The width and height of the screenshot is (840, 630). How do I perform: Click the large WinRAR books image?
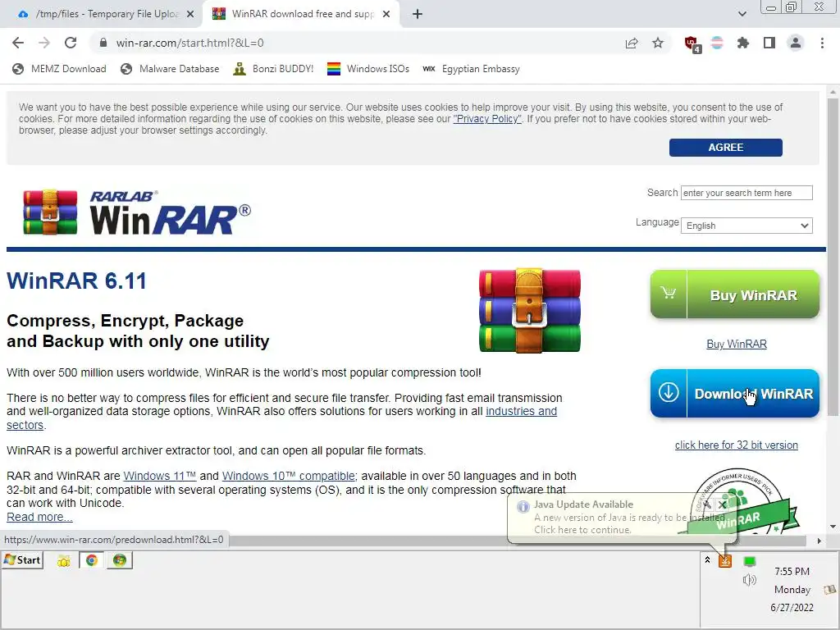(x=529, y=311)
